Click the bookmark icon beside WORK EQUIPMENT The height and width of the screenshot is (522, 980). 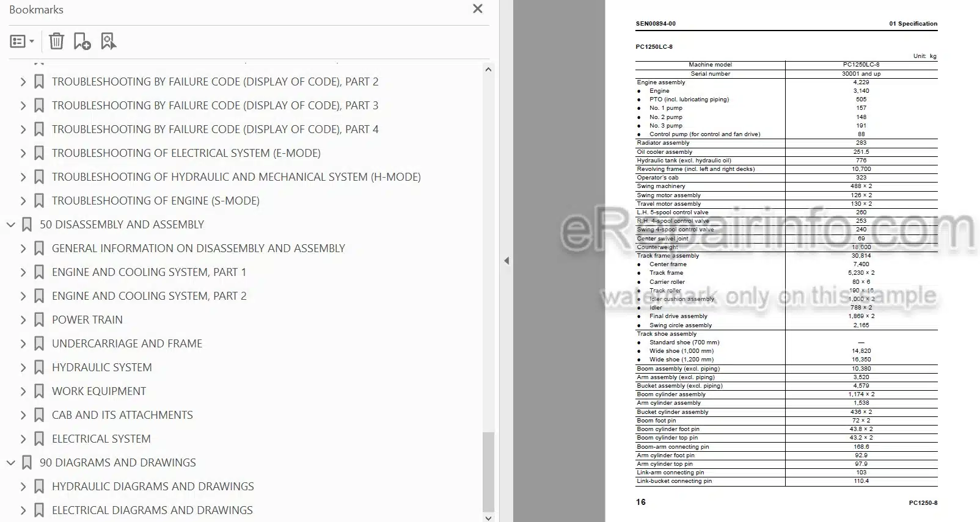39,391
